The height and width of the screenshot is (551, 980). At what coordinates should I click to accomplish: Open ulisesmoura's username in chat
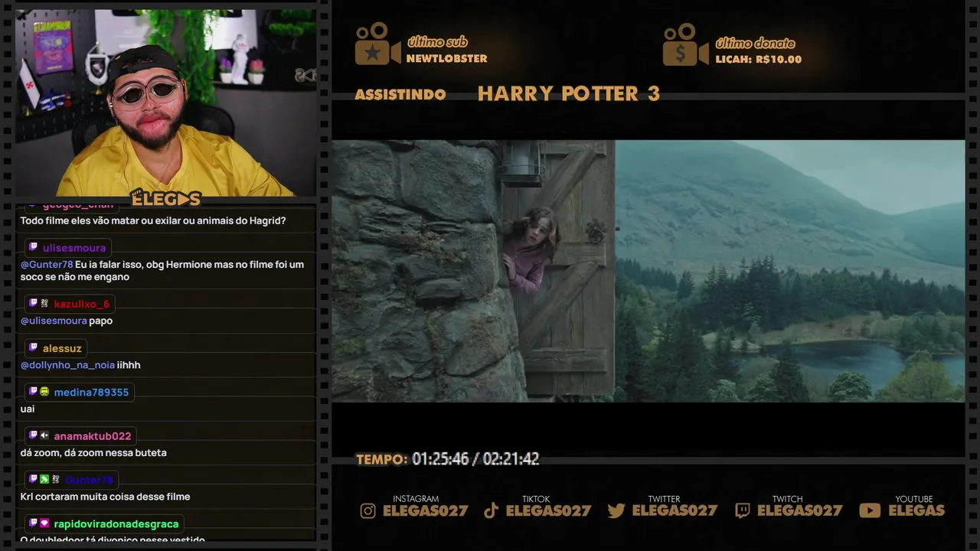74,248
